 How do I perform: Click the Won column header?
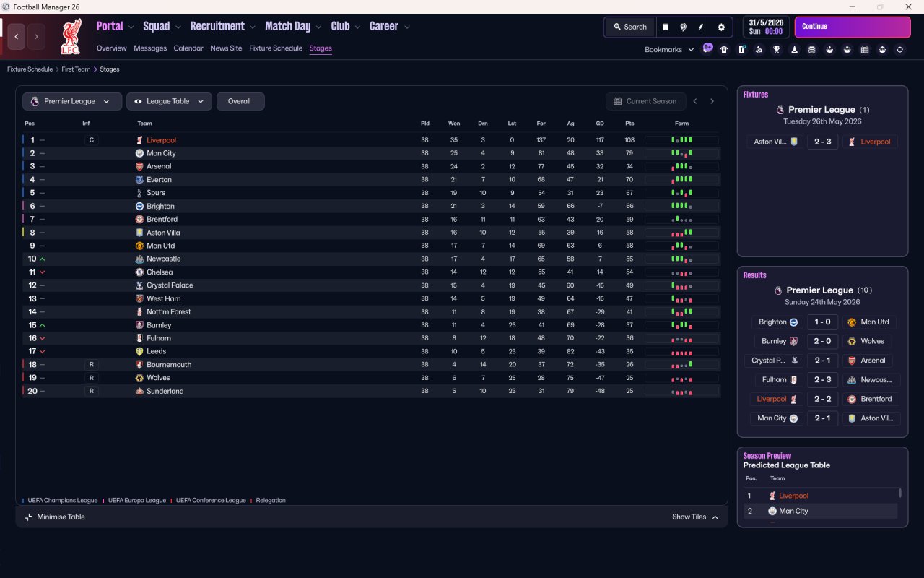[454, 124]
